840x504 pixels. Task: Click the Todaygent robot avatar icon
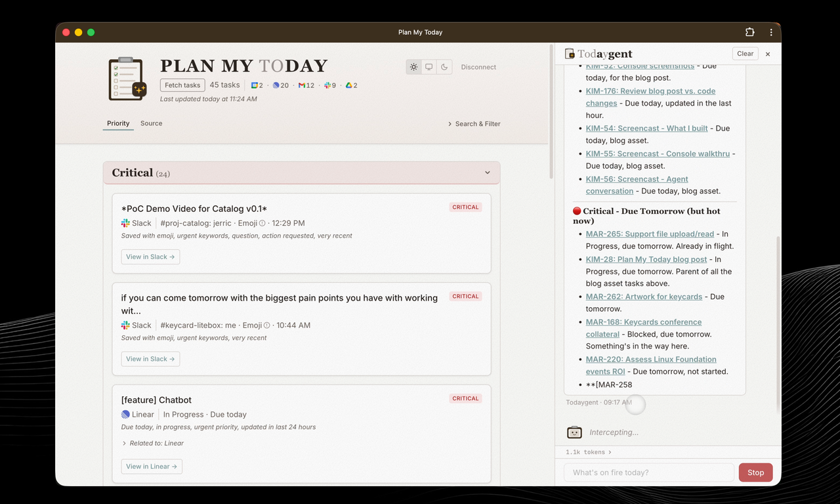click(574, 432)
